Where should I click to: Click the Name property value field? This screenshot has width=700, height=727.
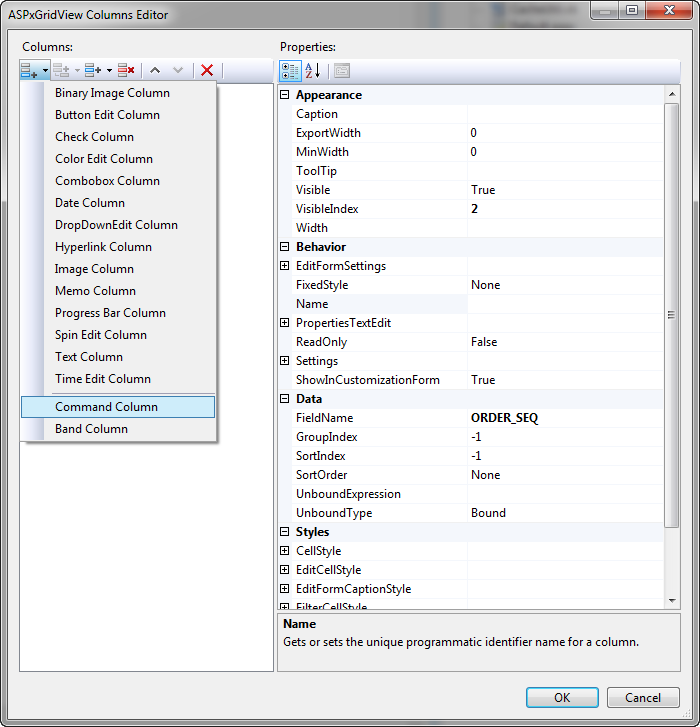tap(565, 304)
